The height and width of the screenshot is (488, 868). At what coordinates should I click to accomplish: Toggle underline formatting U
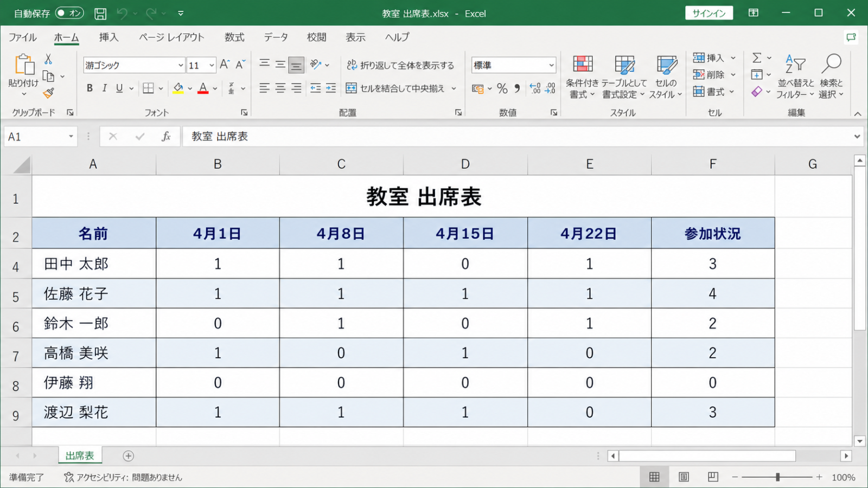coord(119,88)
